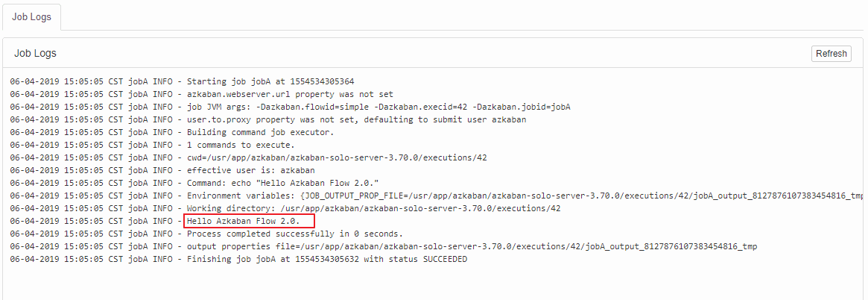Click the user.to.proxy property log entry
Screen dimensions: 868x300
(x=268, y=120)
